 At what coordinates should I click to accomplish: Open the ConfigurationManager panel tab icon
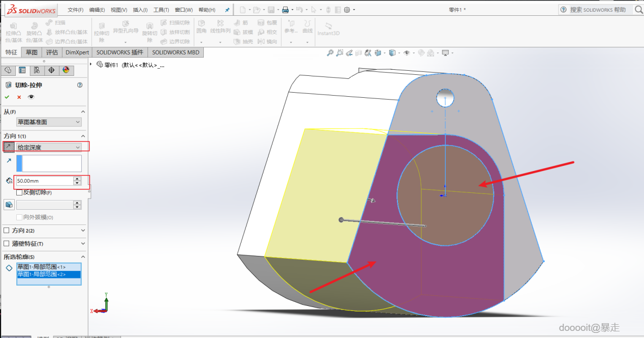click(x=37, y=70)
